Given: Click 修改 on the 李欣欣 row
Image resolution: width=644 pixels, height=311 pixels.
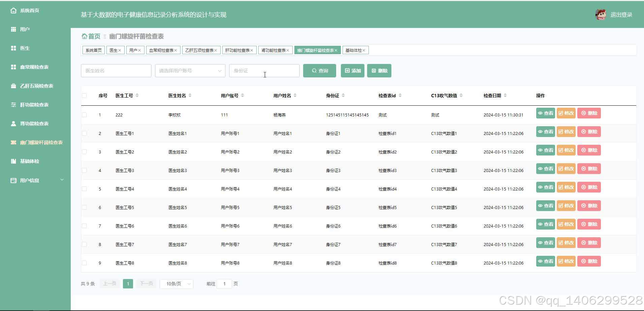Looking at the screenshot, I should pos(566,113).
